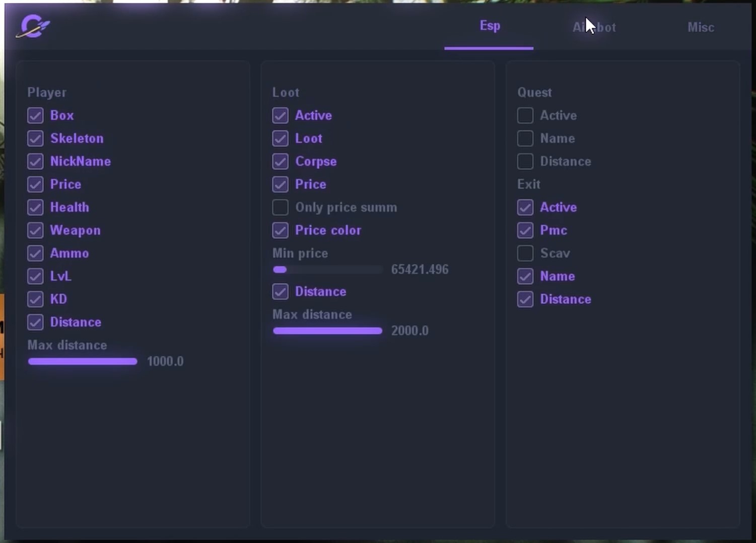Uncheck the Skeleton option
The image size is (756, 543).
35,139
